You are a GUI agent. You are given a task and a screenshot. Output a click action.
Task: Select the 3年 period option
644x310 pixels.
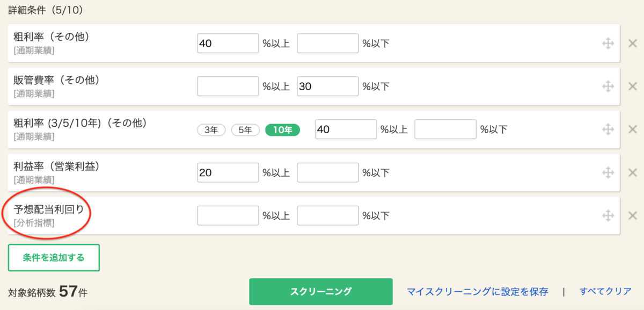point(212,129)
